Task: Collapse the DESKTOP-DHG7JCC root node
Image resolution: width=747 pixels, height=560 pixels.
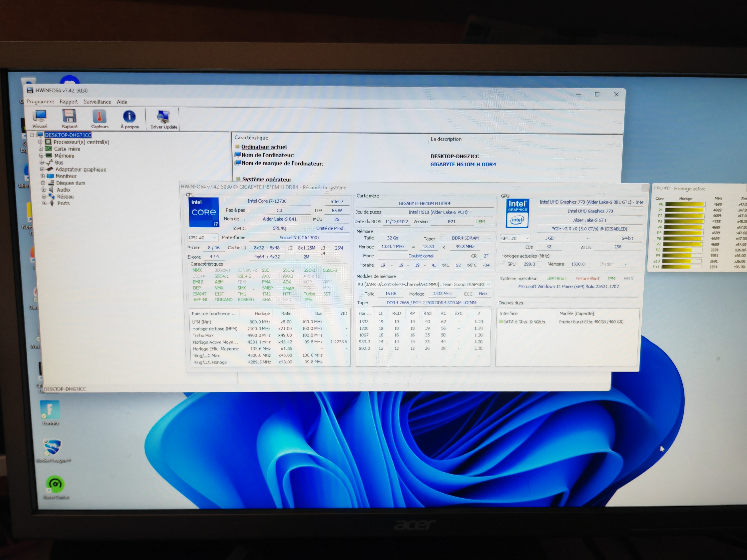Action: (x=32, y=135)
